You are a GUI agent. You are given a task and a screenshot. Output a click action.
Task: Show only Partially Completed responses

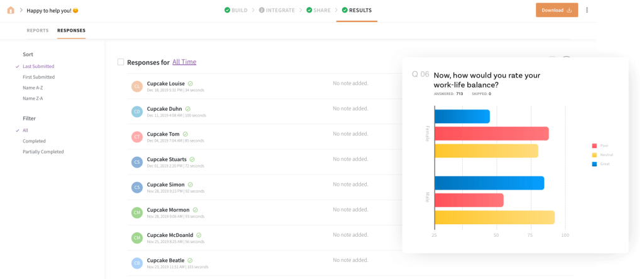tap(43, 152)
